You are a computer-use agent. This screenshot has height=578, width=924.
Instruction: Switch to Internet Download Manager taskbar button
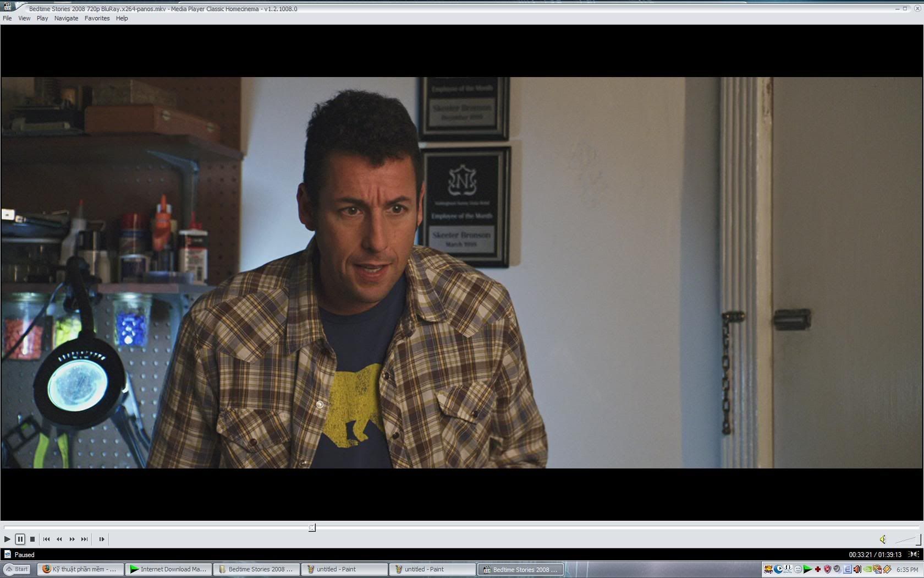click(x=168, y=569)
